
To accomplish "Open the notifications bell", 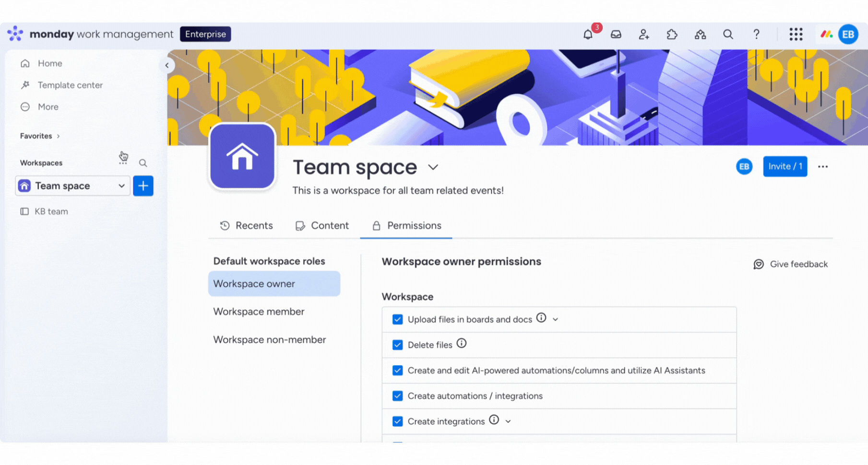I will coord(588,35).
